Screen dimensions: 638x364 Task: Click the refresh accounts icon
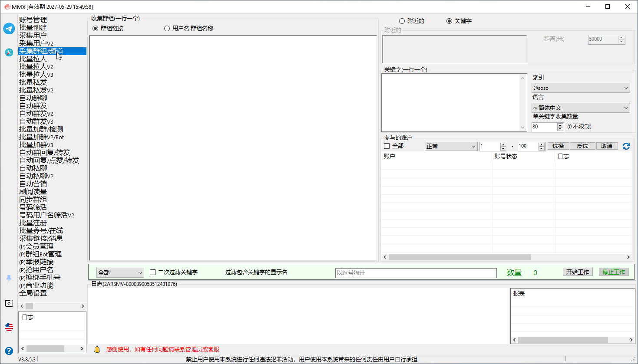pyautogui.click(x=626, y=146)
